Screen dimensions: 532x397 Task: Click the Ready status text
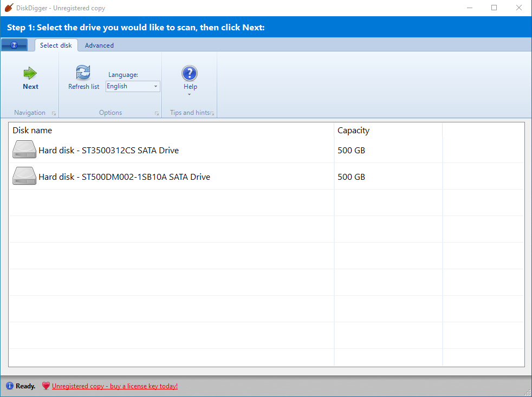click(25, 386)
